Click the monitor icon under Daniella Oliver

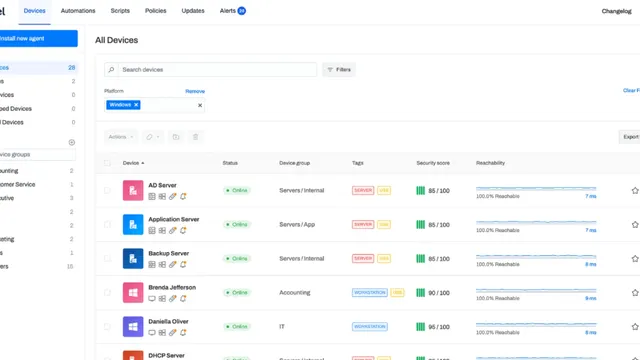152,333
